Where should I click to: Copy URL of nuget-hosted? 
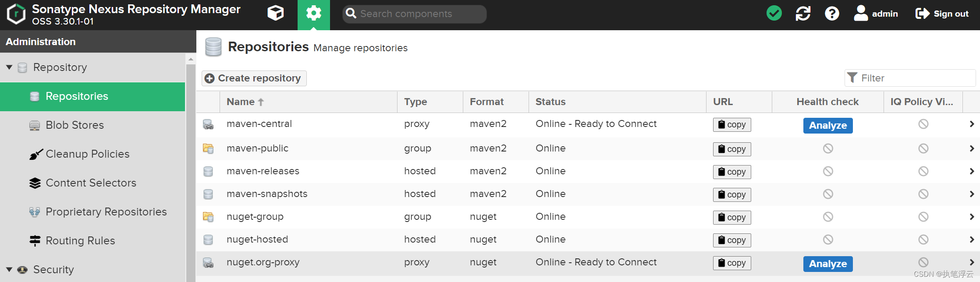coord(732,240)
